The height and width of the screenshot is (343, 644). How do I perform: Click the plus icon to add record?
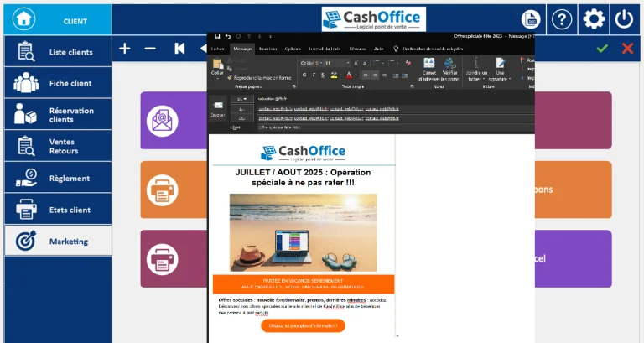pos(125,49)
